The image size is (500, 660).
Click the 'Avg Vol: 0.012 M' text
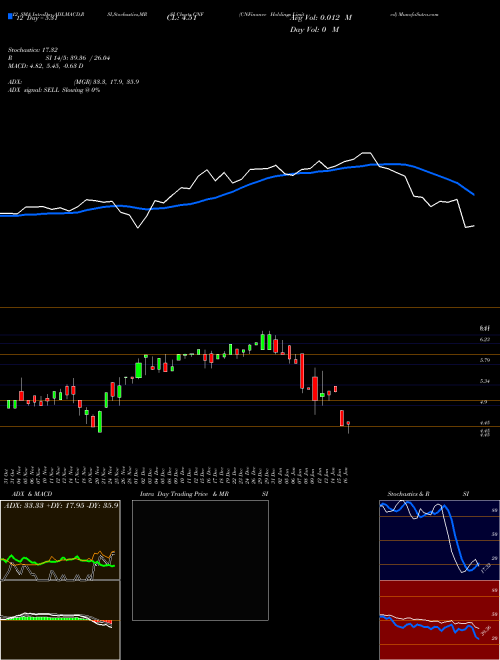click(321, 18)
